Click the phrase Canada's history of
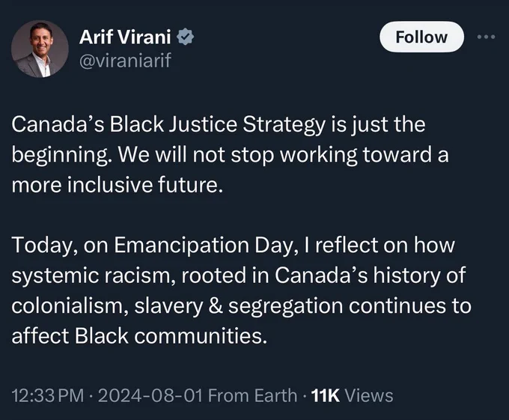The height and width of the screenshot is (420, 509). pyautogui.click(x=371, y=276)
